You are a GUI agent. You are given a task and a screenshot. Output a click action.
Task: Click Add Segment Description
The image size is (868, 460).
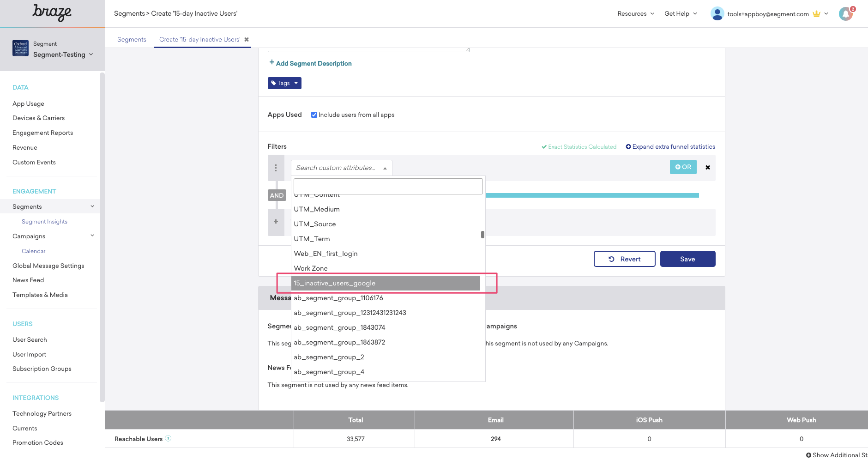click(310, 63)
